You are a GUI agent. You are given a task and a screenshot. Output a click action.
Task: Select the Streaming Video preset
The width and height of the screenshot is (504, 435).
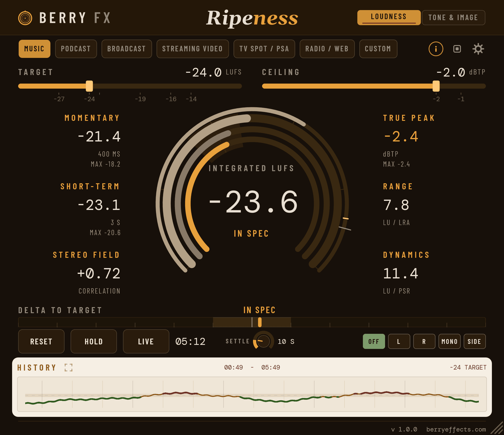click(x=193, y=49)
